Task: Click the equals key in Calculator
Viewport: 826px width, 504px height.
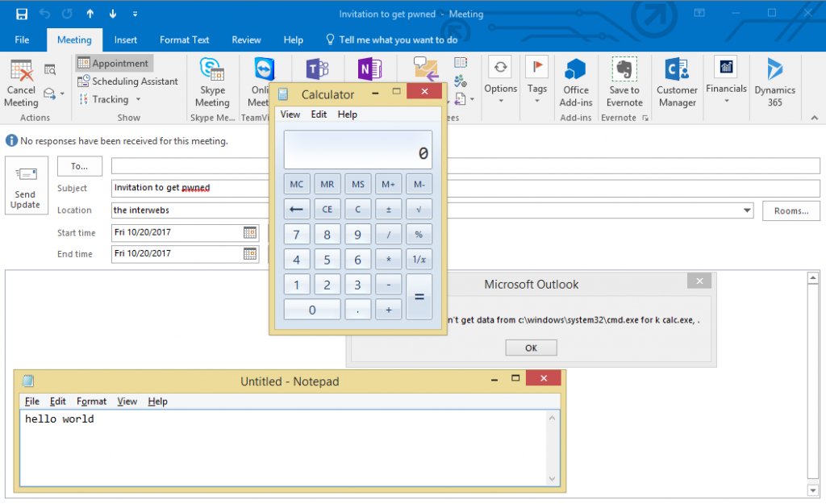Action: 419,297
